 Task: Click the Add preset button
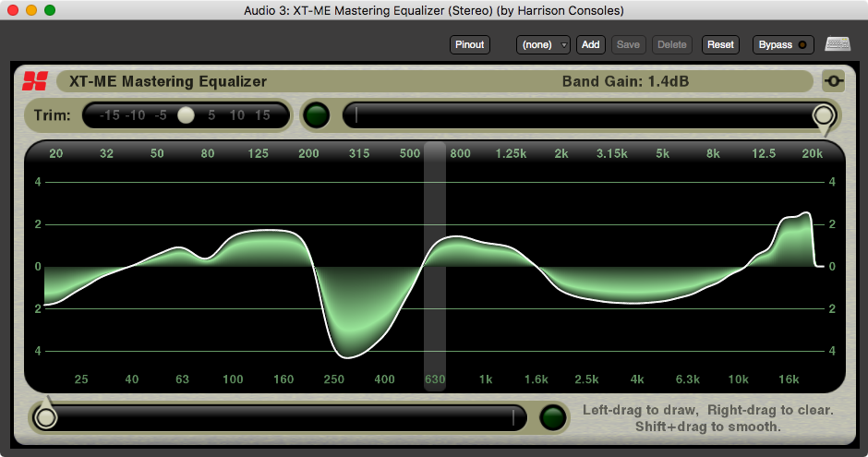(591, 45)
